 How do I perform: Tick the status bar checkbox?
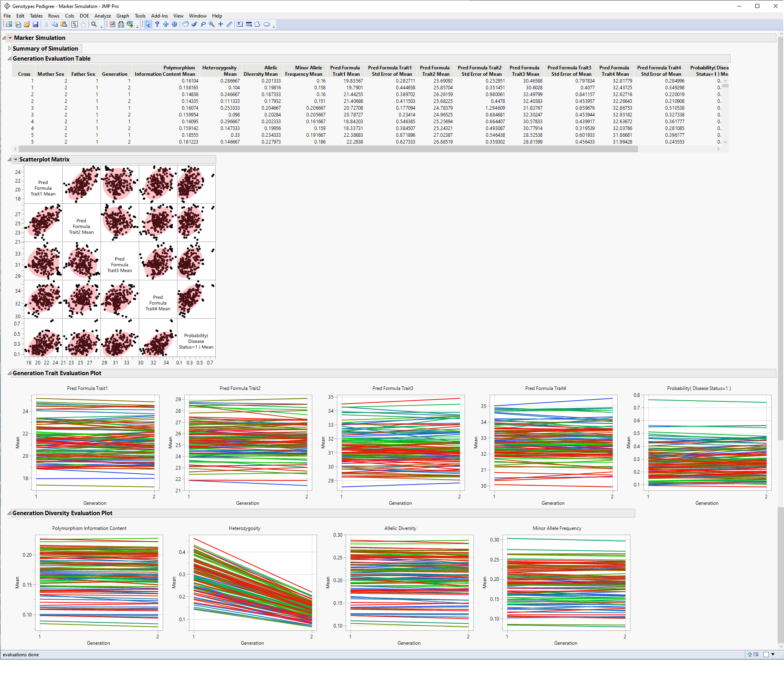[x=766, y=654]
